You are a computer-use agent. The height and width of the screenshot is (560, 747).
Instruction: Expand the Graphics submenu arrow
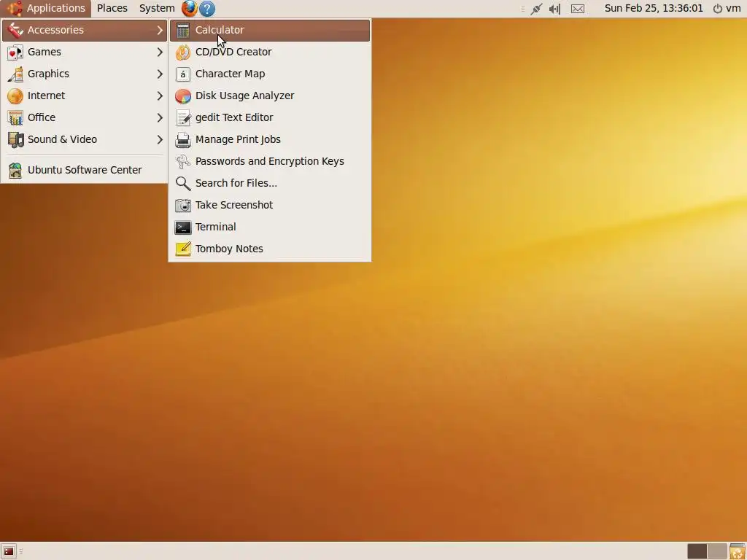pyautogui.click(x=160, y=74)
